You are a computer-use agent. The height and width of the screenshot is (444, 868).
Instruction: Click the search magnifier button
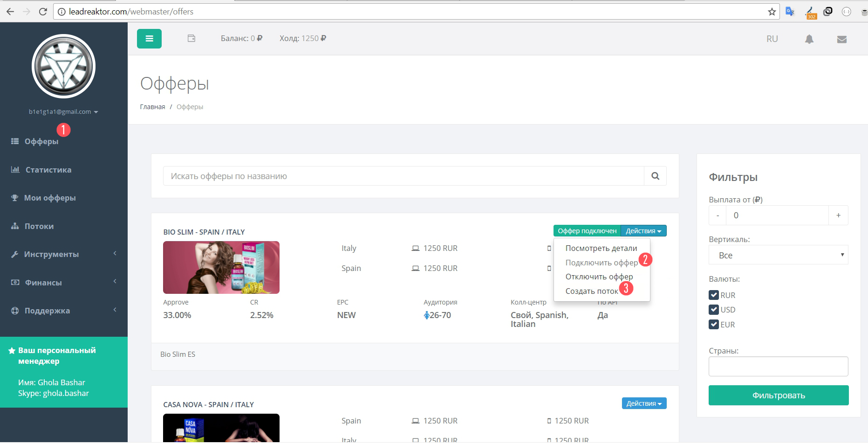[655, 176]
